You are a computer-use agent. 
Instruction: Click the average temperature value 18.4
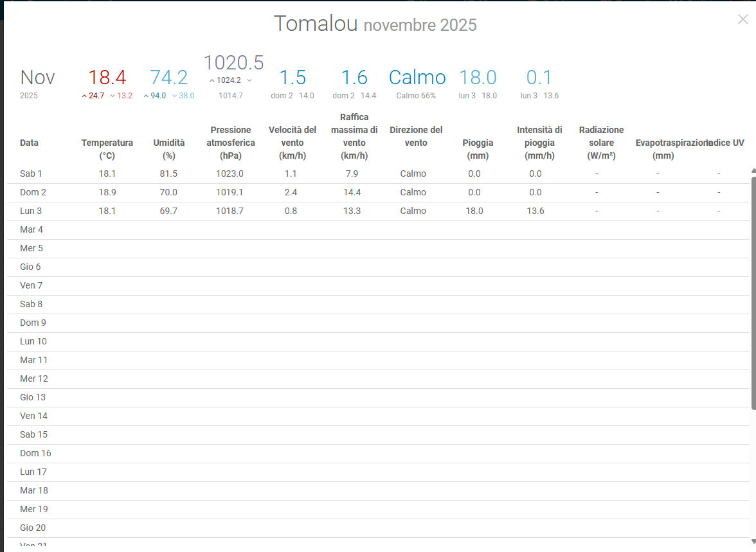107,78
